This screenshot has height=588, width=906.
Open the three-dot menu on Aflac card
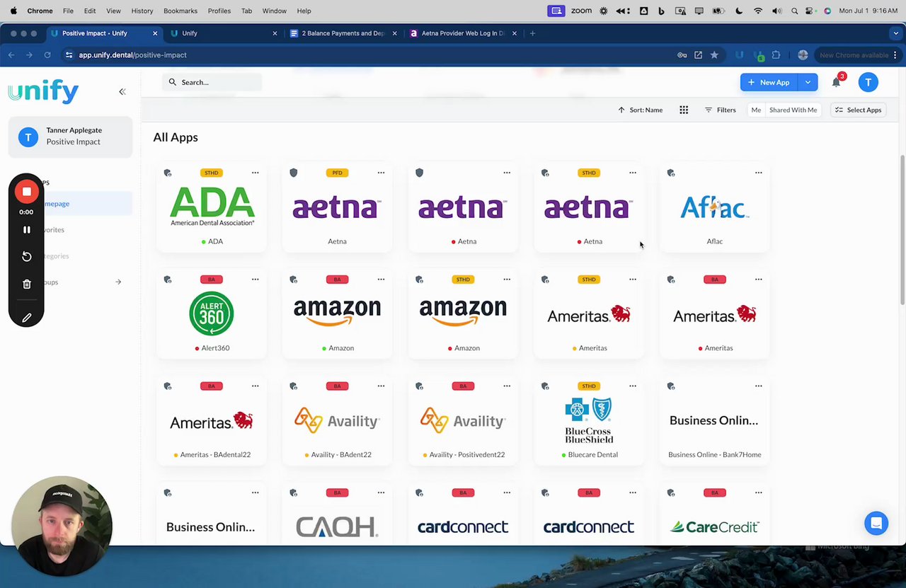point(758,173)
